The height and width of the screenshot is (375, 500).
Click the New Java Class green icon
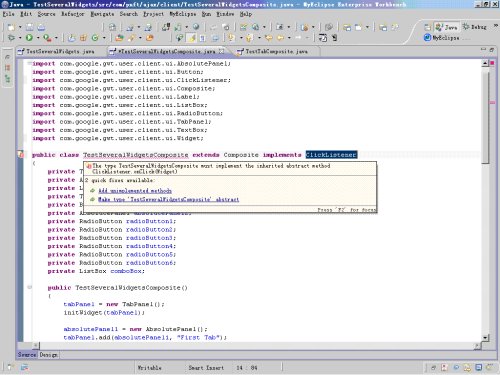coord(95,38)
